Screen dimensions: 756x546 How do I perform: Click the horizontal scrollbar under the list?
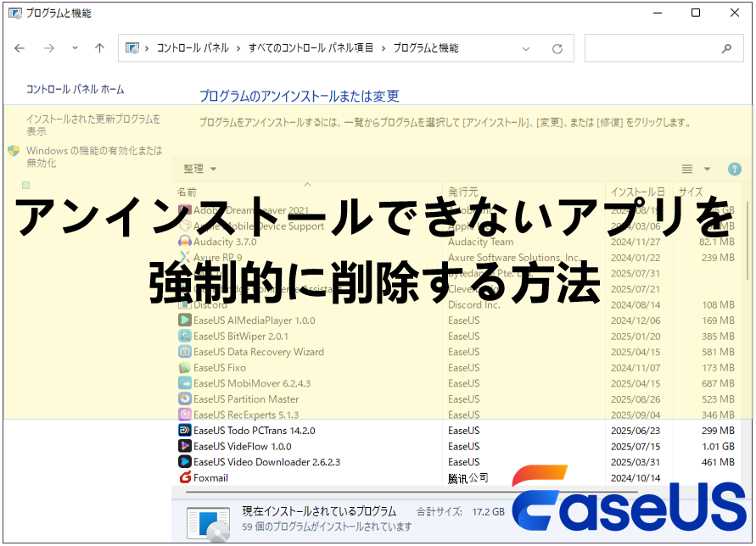click(x=410, y=492)
